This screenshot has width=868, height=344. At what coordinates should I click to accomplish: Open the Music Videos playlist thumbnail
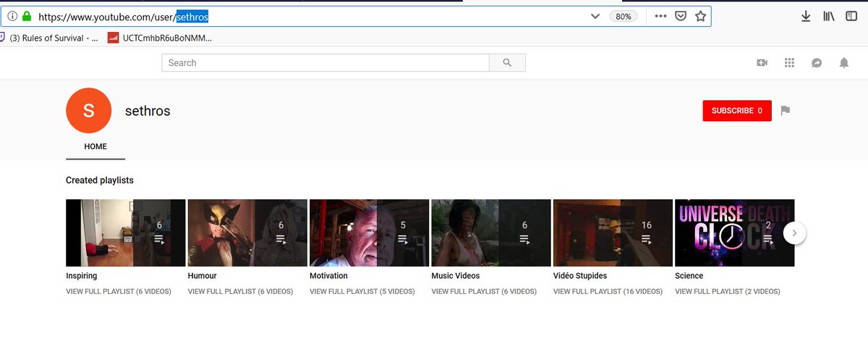click(491, 232)
